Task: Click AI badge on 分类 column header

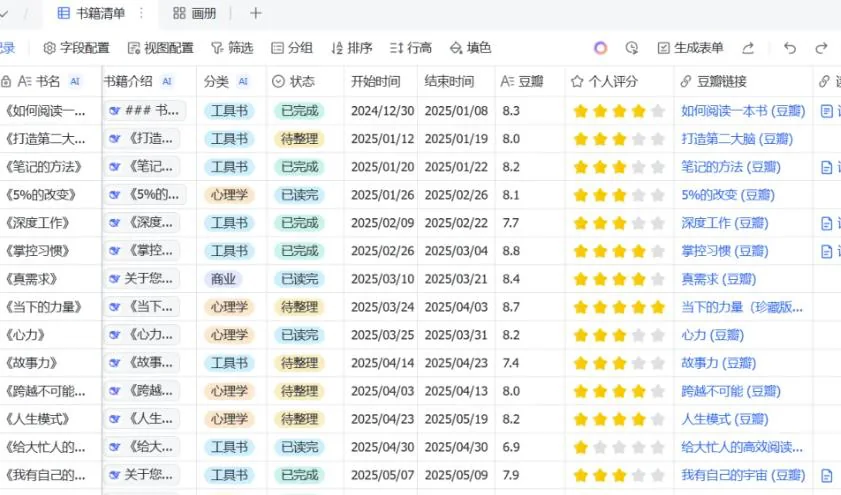Action: (x=243, y=82)
